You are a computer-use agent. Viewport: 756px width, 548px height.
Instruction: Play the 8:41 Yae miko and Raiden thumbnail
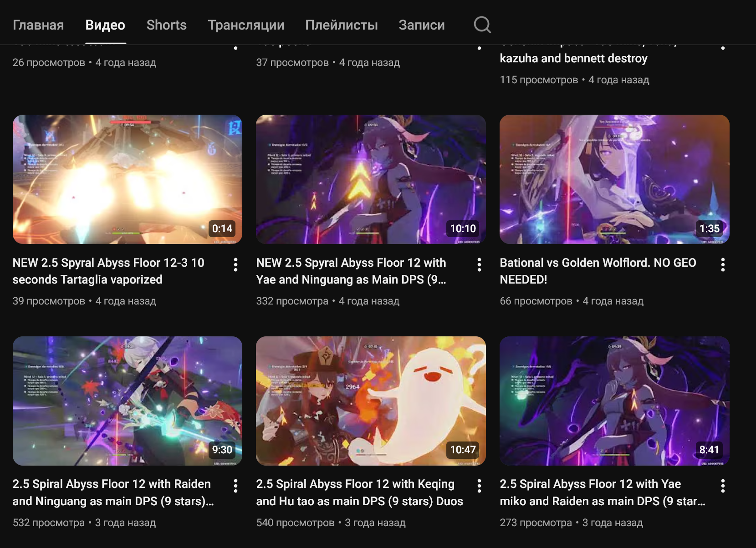click(x=614, y=401)
